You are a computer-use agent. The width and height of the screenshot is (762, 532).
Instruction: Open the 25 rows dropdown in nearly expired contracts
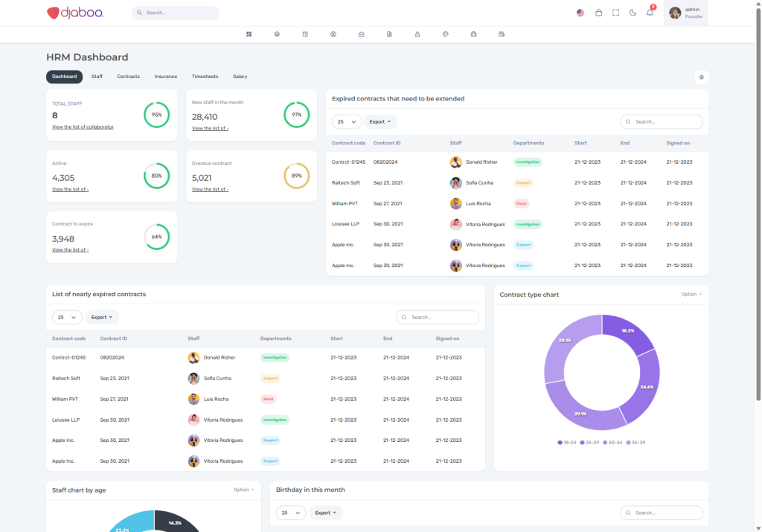(x=67, y=317)
